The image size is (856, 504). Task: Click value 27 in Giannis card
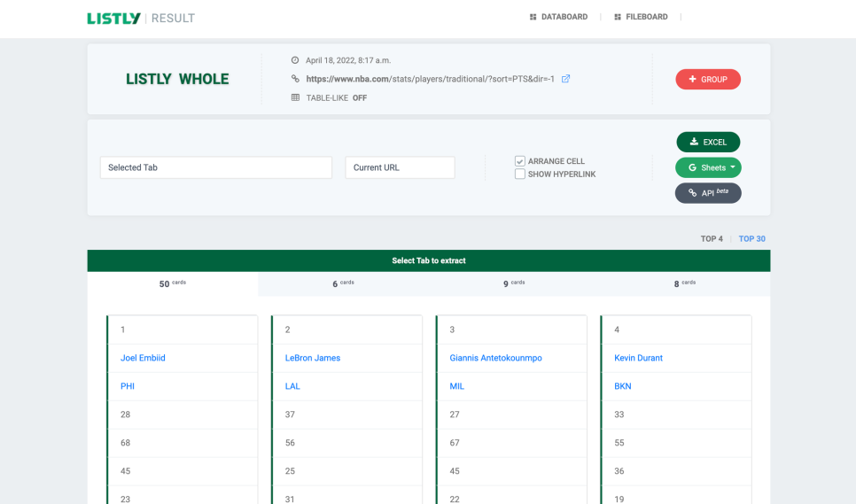coord(455,415)
